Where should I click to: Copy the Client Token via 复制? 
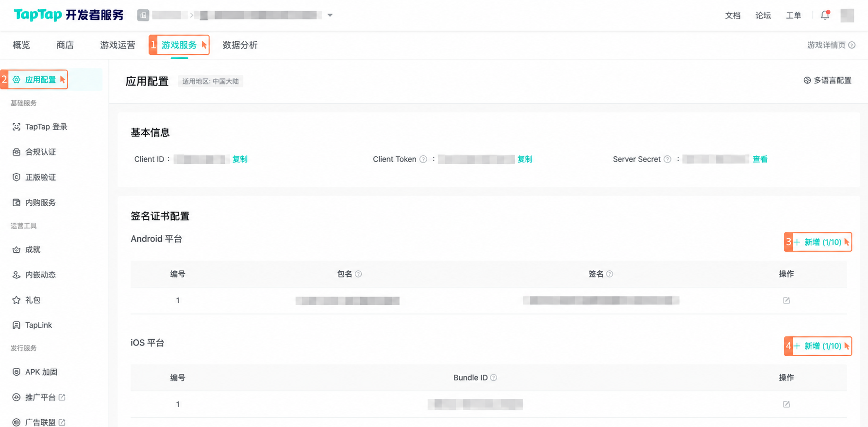(525, 159)
